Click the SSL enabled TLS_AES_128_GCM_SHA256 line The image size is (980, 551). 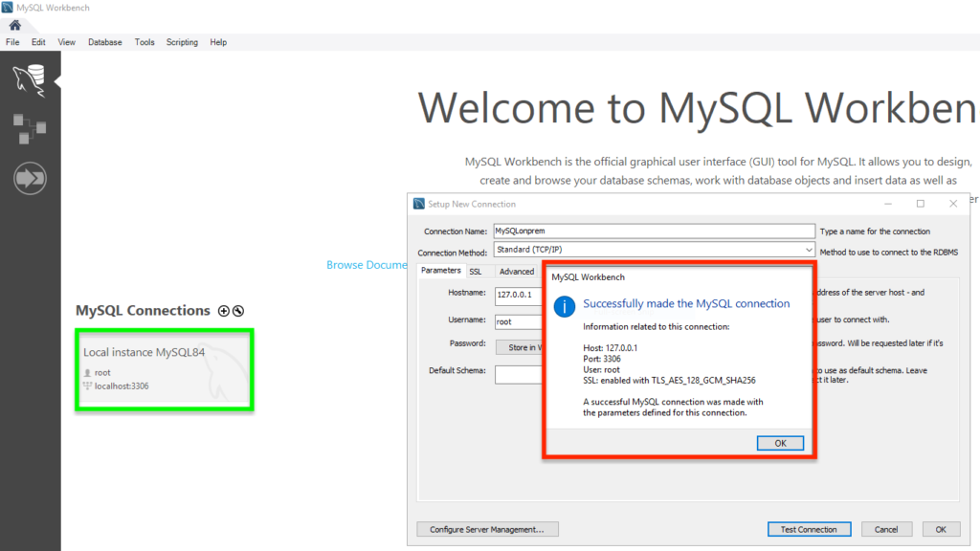(x=669, y=380)
